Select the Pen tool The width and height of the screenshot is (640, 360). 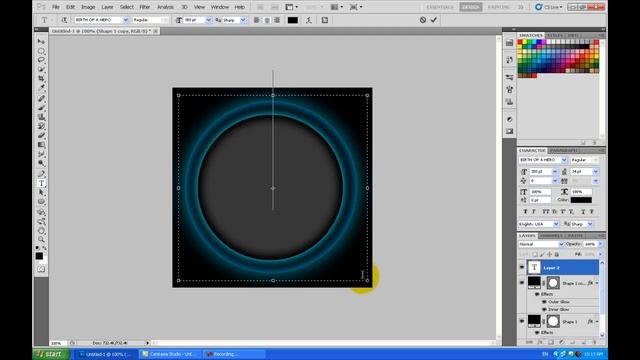point(41,174)
